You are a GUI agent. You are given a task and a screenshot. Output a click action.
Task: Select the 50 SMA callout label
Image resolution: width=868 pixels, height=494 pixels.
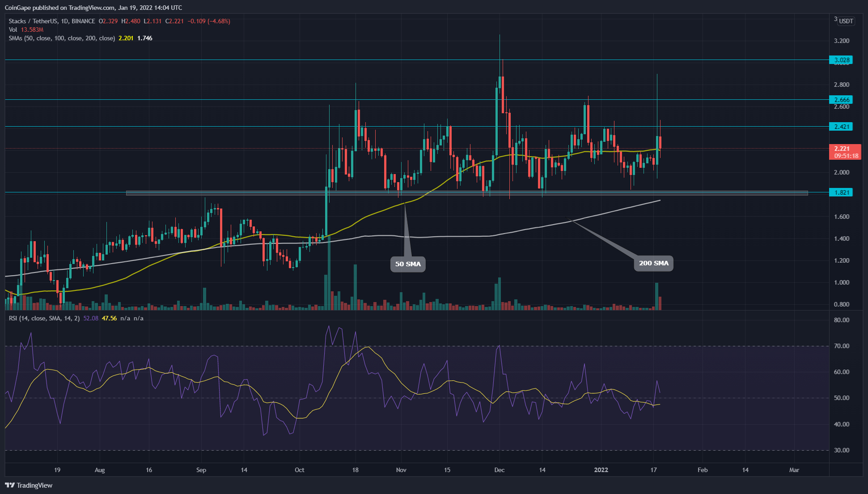pyautogui.click(x=408, y=264)
